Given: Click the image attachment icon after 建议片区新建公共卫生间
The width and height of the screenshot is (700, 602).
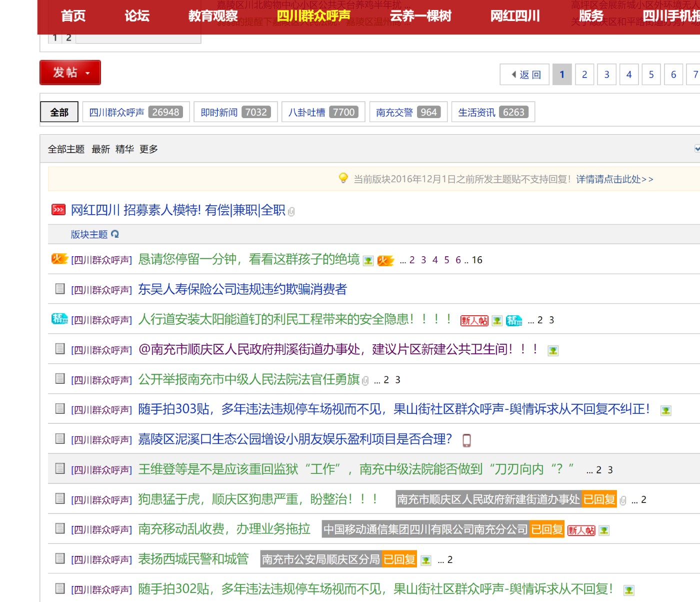Looking at the screenshot, I should [x=553, y=351].
